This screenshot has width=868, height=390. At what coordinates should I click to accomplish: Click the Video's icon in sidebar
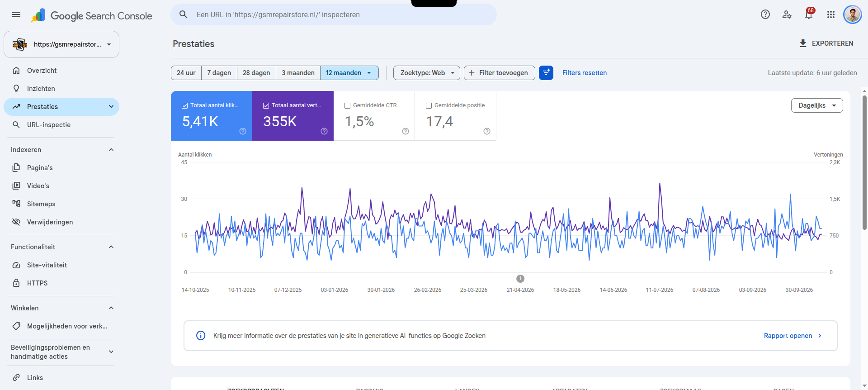point(16,186)
